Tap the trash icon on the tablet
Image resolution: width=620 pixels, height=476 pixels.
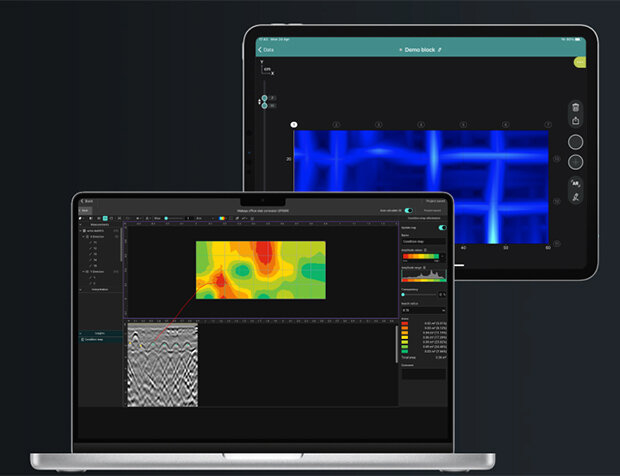(576, 107)
